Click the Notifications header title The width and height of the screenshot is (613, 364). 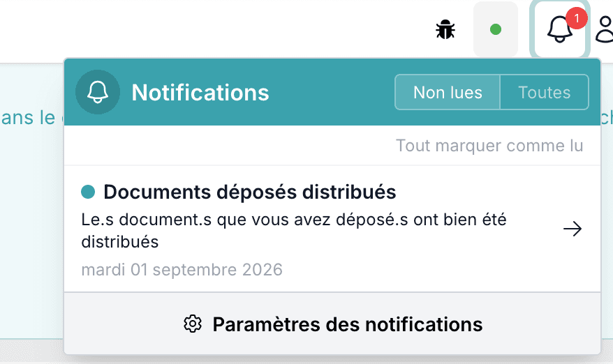coord(200,93)
